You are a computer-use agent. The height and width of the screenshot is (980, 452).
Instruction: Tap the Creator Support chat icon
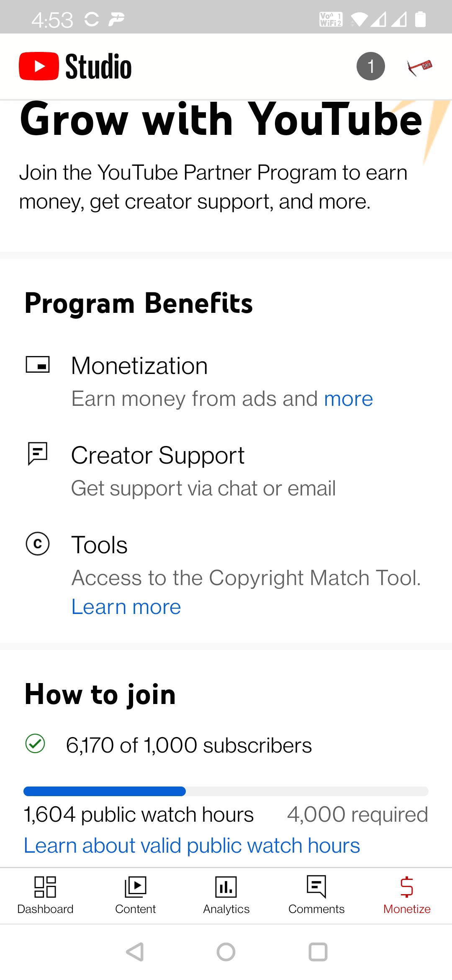click(x=38, y=454)
